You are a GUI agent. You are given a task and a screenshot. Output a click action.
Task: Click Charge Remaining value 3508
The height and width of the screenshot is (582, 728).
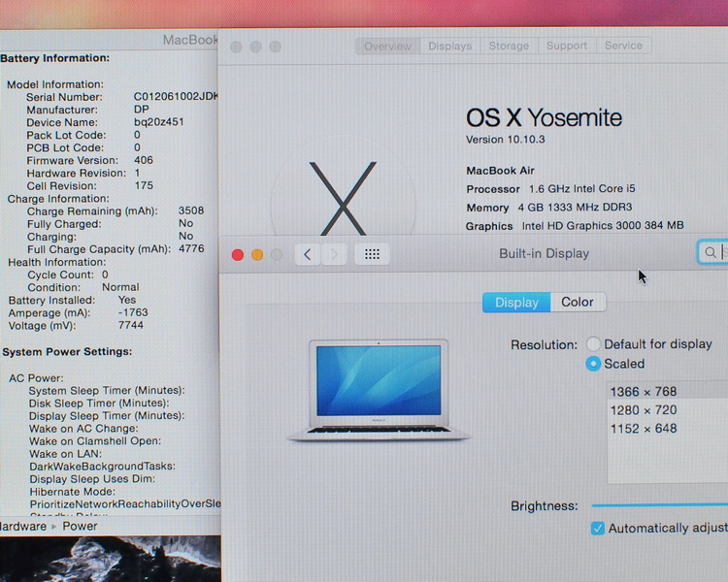pos(191,210)
